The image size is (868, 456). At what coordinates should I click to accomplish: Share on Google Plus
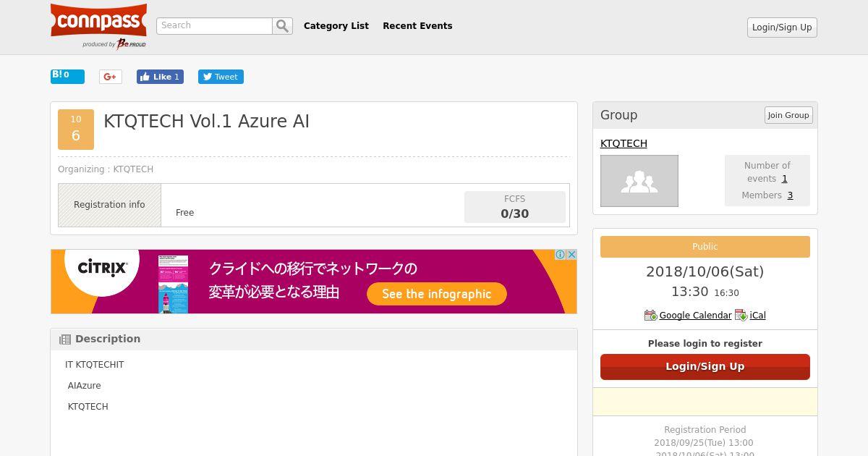(110, 77)
